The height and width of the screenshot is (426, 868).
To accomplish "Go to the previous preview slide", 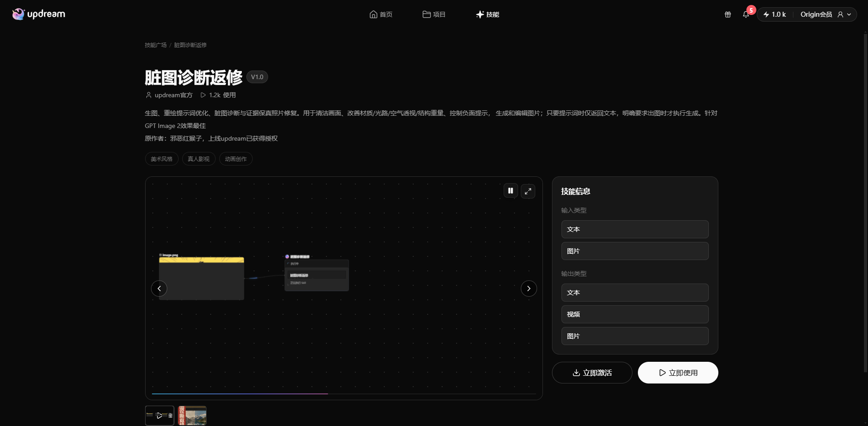I will click(x=159, y=289).
